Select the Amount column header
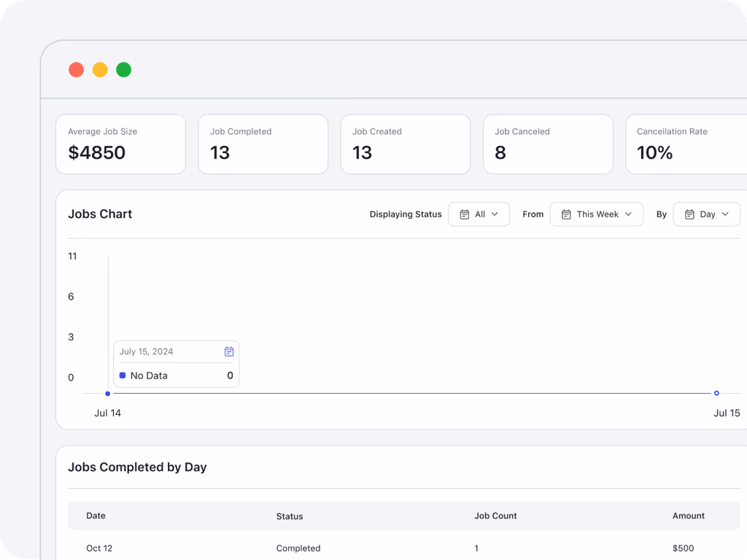This screenshot has width=747, height=560. pos(688,516)
